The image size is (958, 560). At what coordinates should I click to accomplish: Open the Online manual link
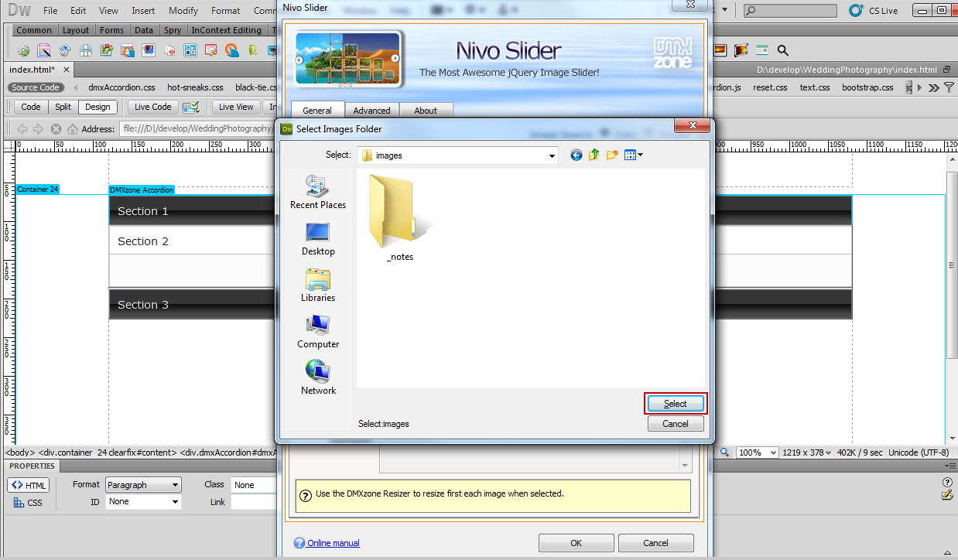click(334, 543)
